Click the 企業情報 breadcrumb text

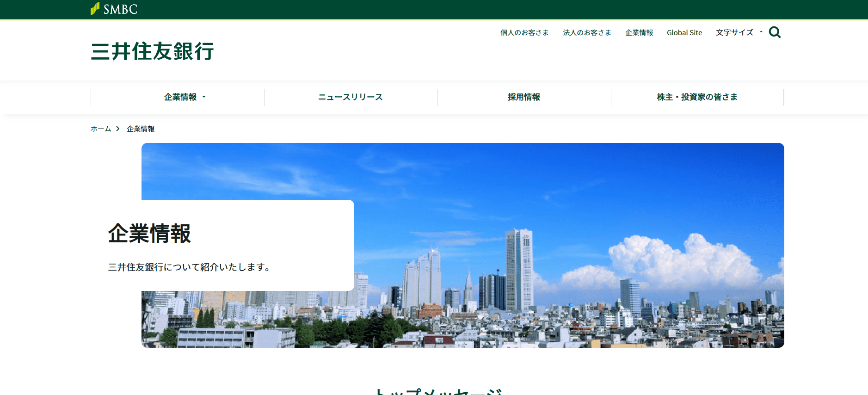click(x=141, y=129)
